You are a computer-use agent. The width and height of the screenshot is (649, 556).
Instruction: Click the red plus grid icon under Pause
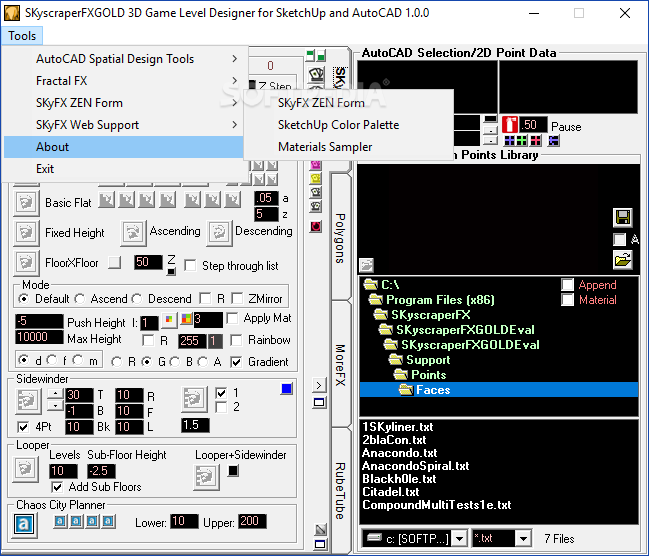pyautogui.click(x=536, y=141)
